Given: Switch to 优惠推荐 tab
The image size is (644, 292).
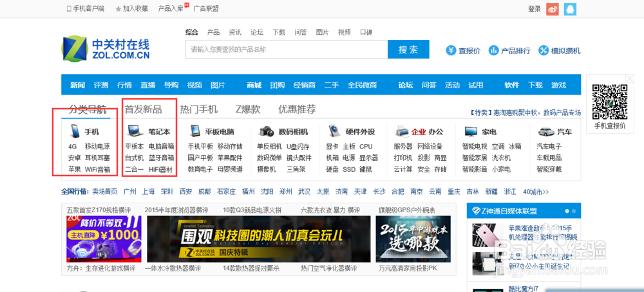Looking at the screenshot, I should pyautogui.click(x=297, y=109).
